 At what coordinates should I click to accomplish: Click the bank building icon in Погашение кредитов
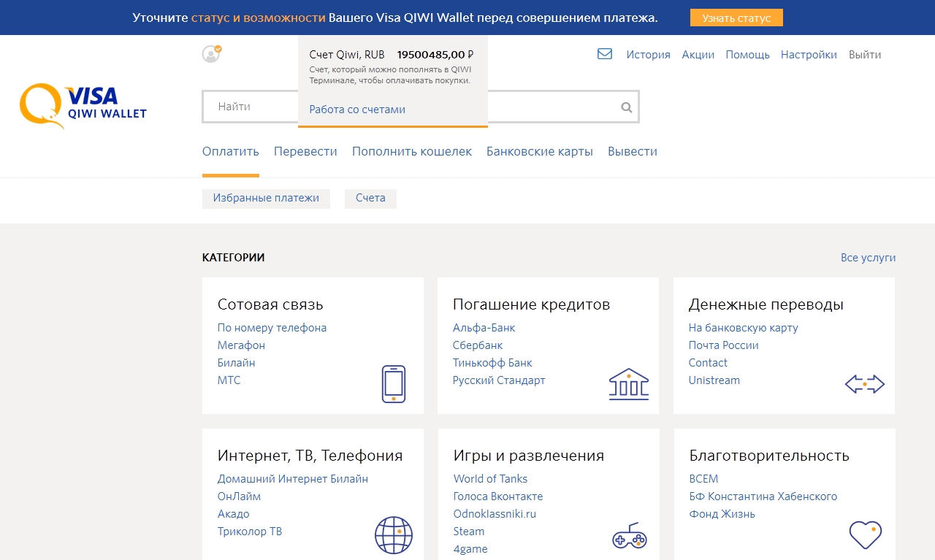coord(628,384)
